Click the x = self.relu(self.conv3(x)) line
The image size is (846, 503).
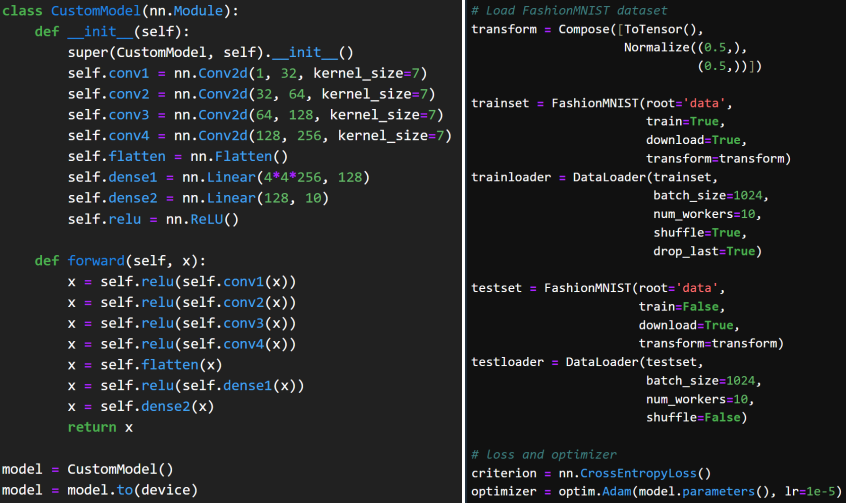click(x=182, y=323)
